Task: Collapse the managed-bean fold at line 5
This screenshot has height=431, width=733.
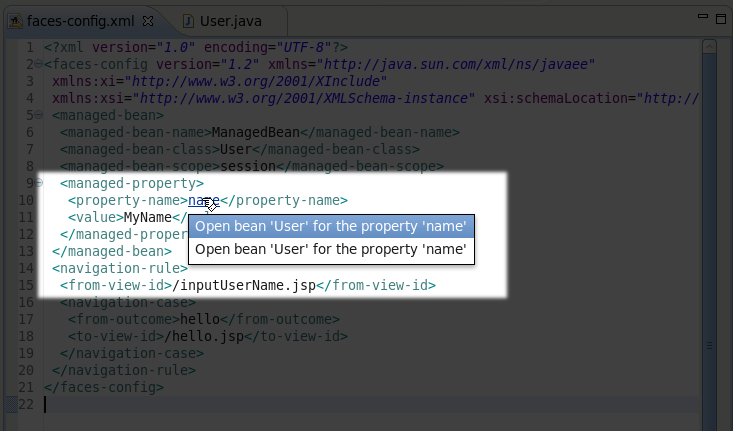Action: [39, 115]
